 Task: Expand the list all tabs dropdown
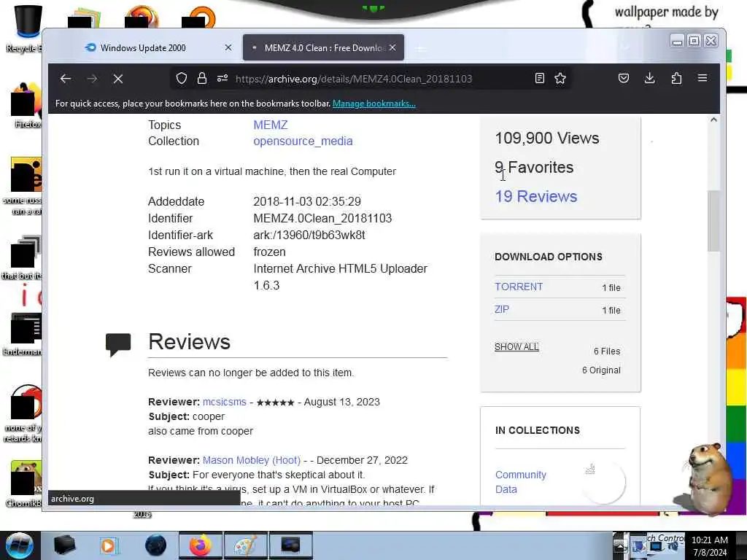625,47
